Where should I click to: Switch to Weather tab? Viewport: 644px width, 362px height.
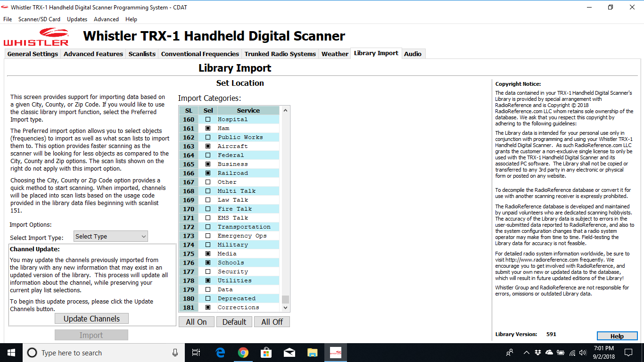click(335, 54)
